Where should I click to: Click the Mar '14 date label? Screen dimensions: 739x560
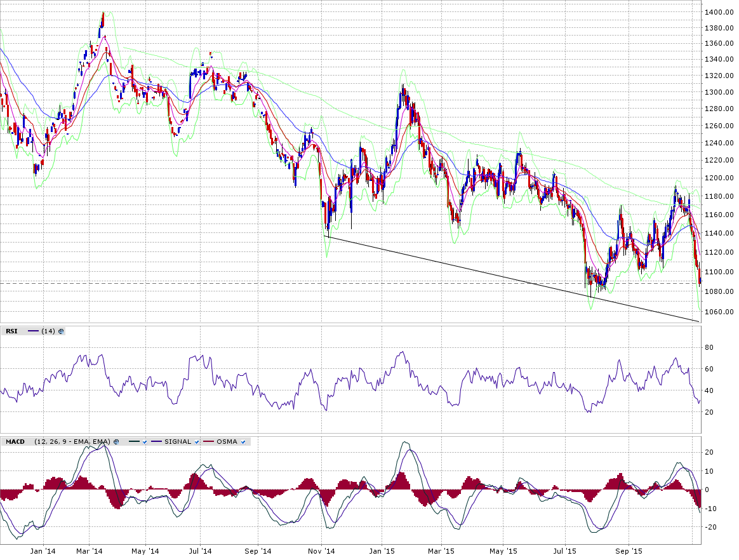89,551
